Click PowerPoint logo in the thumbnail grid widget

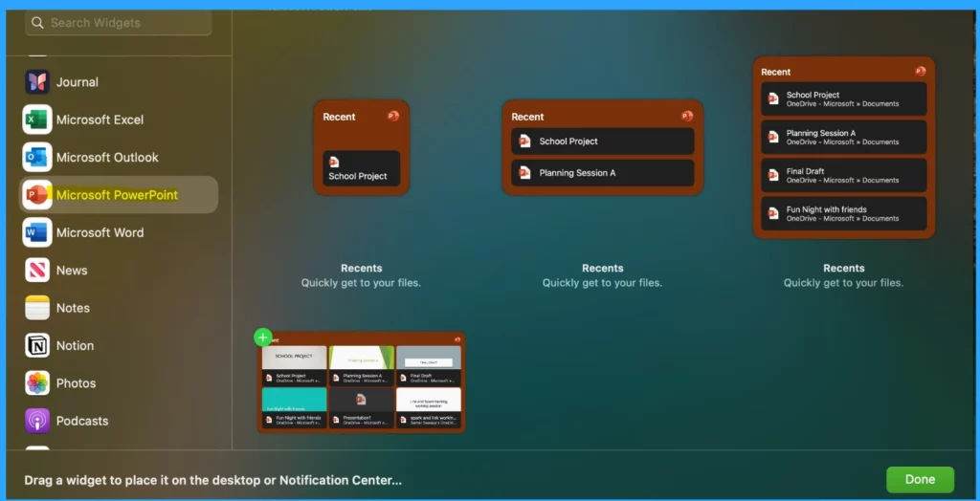457,339
